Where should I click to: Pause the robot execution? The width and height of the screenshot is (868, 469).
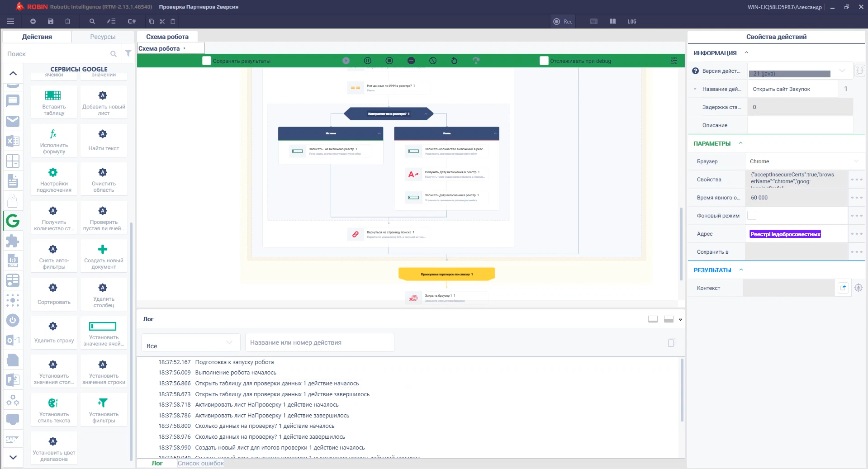click(368, 61)
